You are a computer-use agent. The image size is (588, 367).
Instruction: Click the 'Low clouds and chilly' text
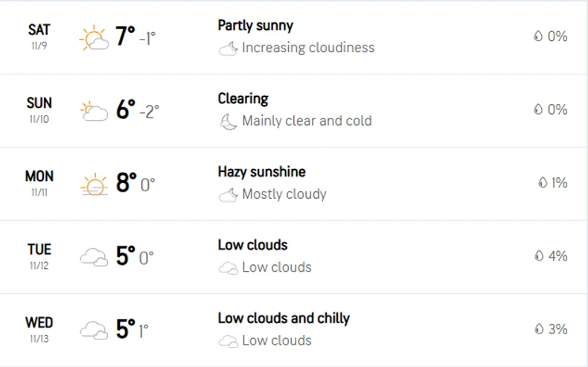point(284,319)
